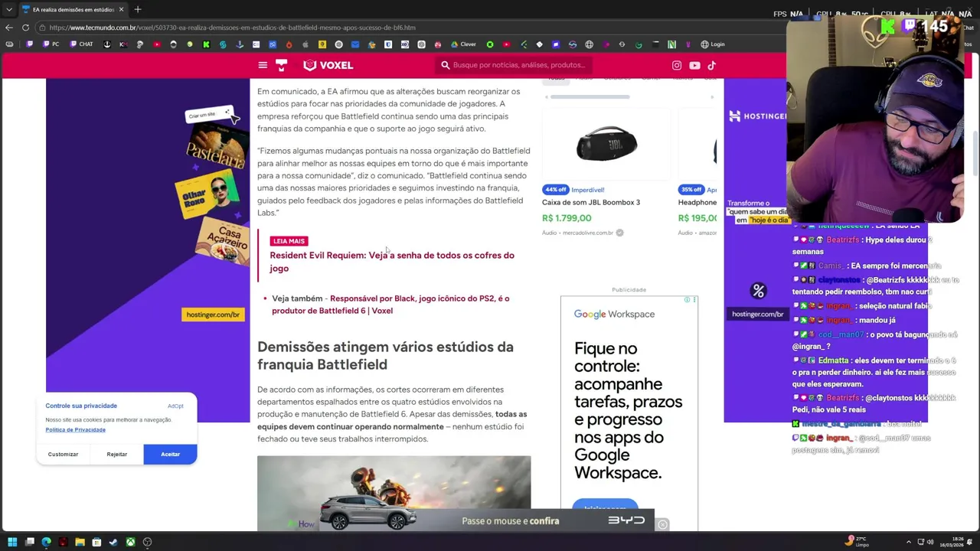Viewport: 980px width, 551px height.
Task: Open Microsoft Edge from the taskbar
Action: point(46,542)
